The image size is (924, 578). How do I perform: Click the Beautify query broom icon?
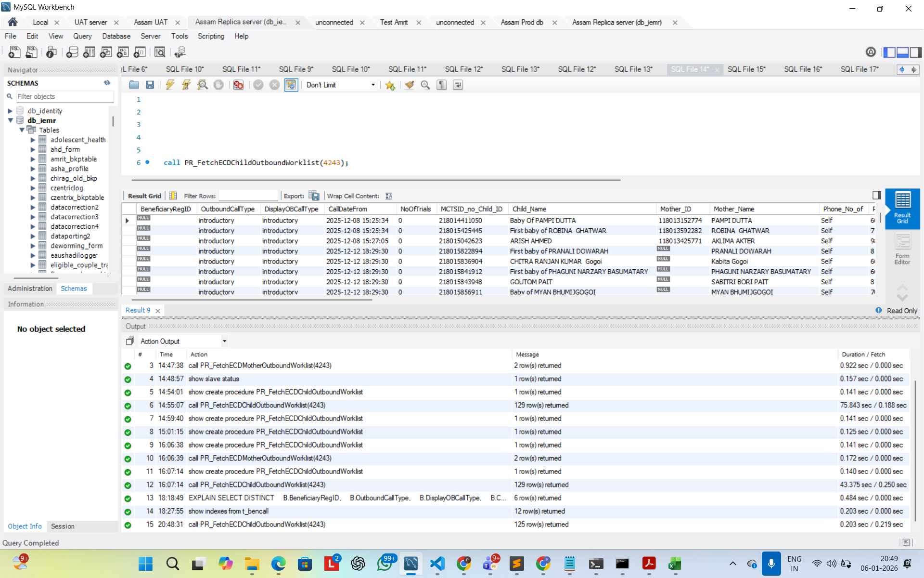(409, 85)
